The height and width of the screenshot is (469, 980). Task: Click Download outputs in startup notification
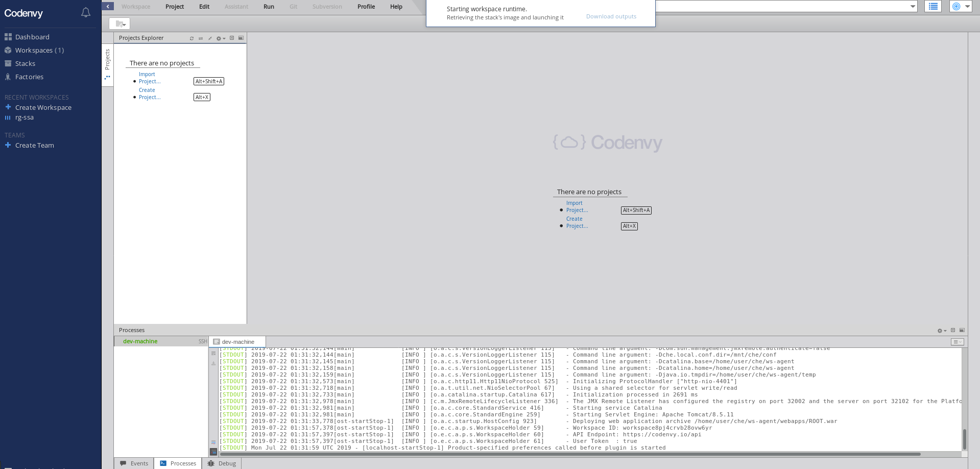tap(611, 16)
